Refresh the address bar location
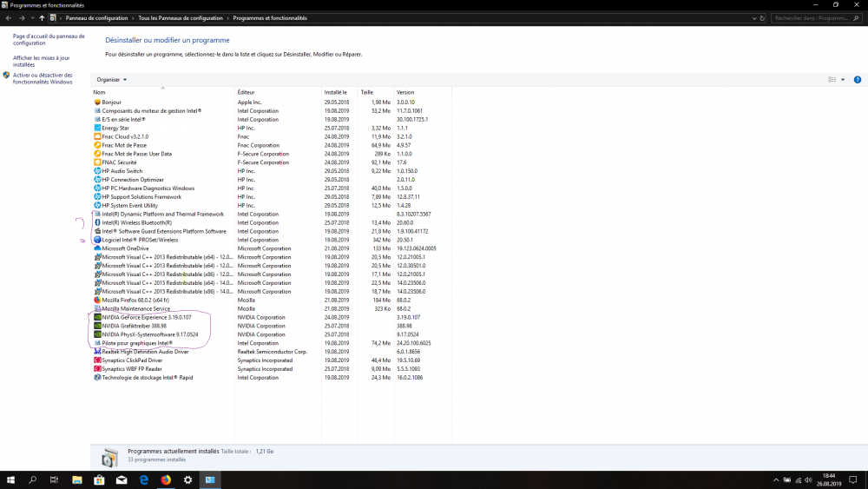 (x=762, y=17)
